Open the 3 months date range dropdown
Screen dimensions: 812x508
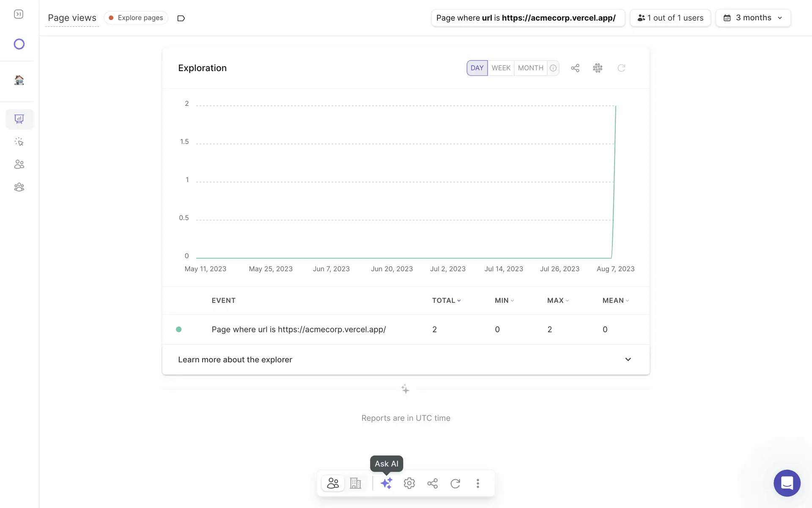pos(753,18)
